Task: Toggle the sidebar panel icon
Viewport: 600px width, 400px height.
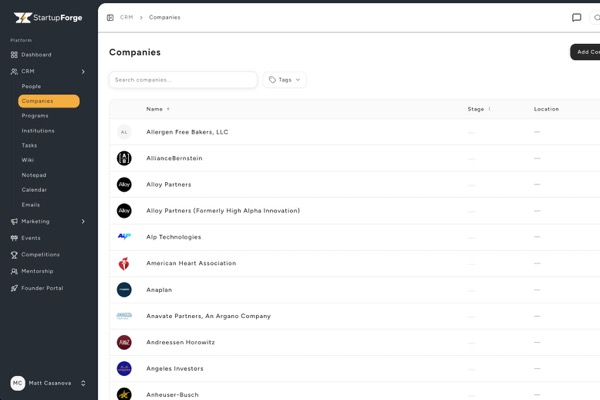Action: (110, 18)
